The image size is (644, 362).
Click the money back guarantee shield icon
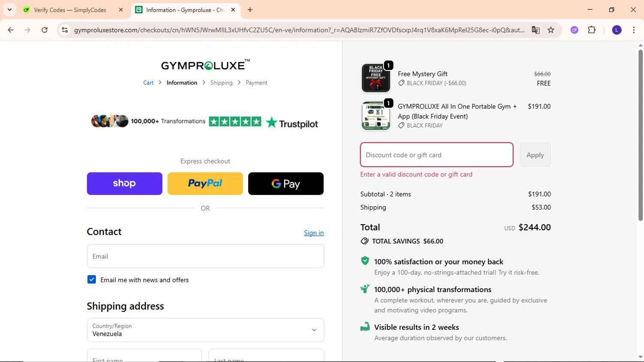coord(365,261)
